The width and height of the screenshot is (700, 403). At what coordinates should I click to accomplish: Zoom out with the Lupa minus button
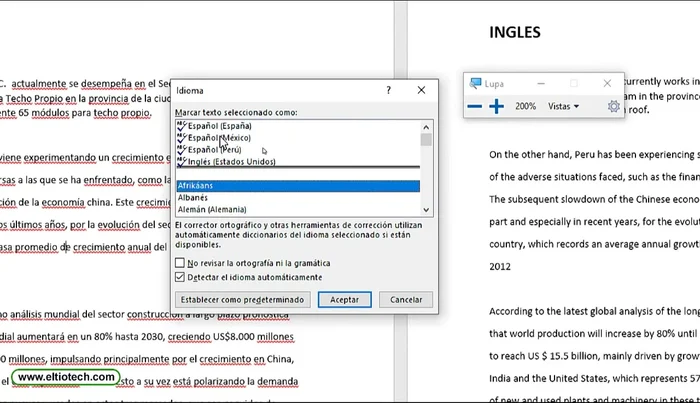475,106
